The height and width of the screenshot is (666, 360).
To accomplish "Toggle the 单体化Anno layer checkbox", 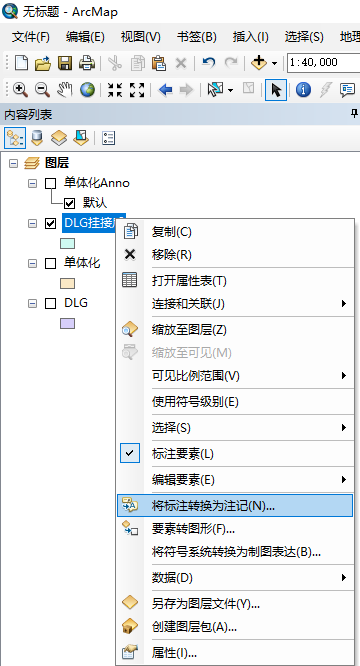I will pos(51,183).
